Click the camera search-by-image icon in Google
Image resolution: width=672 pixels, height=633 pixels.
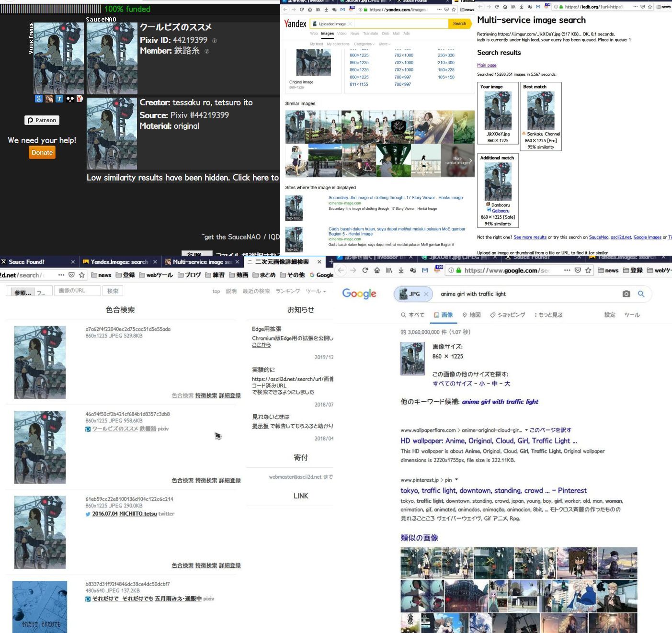point(626,294)
